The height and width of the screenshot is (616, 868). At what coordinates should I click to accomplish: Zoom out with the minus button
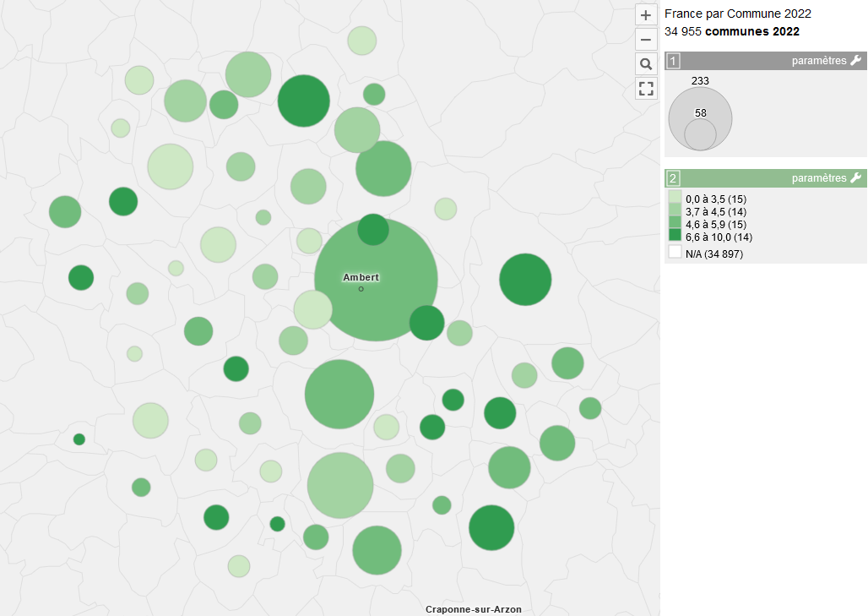pos(646,40)
